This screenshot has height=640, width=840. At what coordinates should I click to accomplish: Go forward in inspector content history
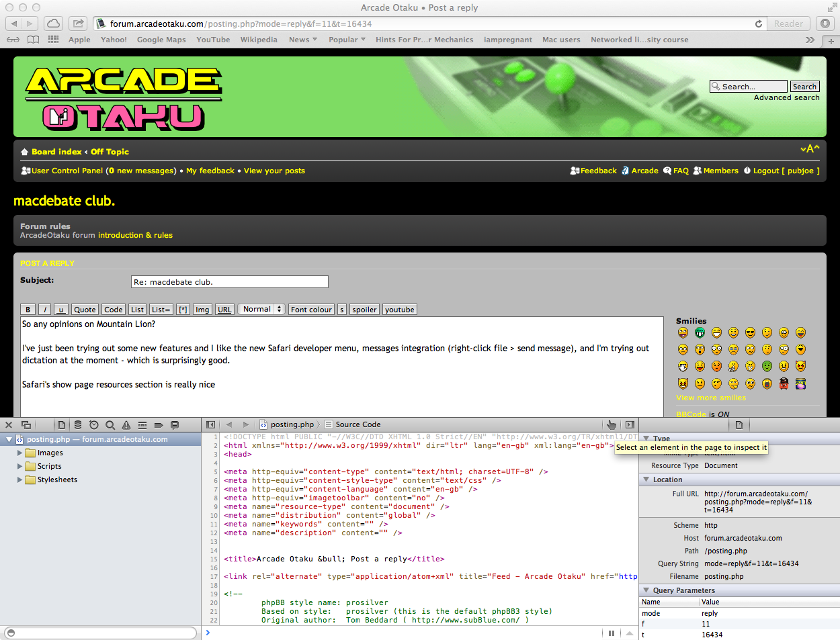pyautogui.click(x=246, y=424)
